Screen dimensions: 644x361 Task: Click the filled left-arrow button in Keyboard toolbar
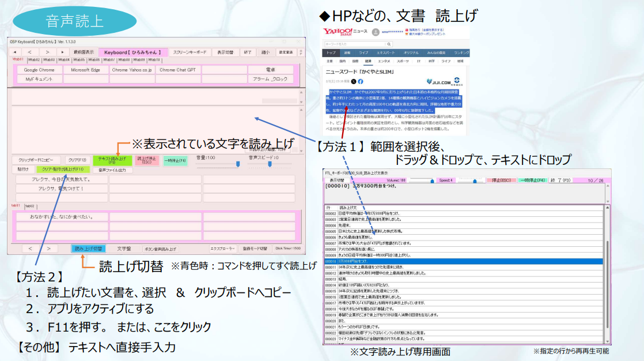[x=15, y=52]
